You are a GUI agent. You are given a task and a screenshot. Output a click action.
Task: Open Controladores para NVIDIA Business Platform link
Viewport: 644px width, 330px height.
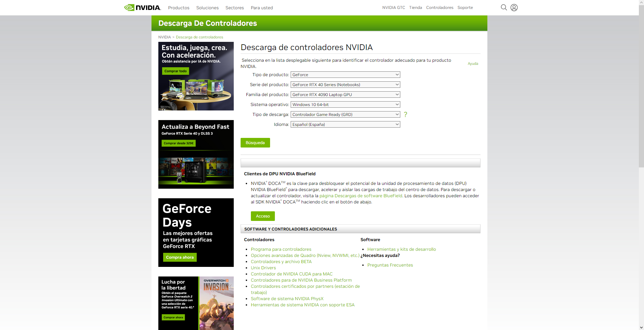(301, 280)
